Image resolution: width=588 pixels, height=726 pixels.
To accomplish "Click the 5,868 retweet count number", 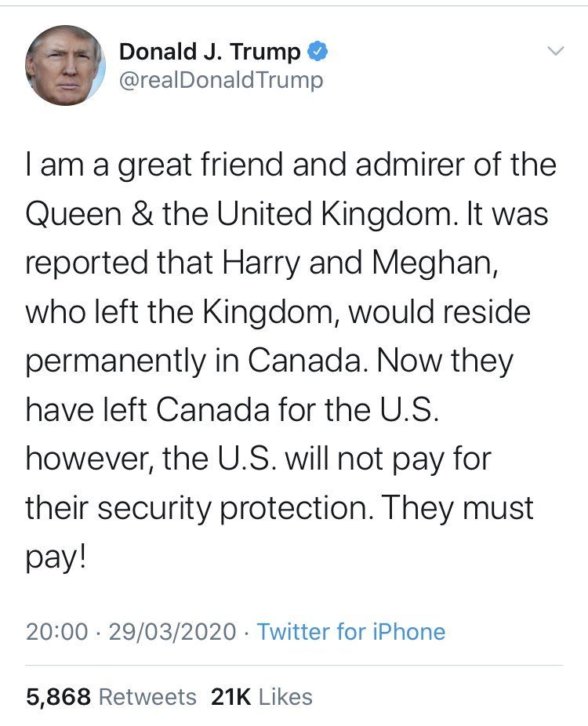I will point(59,697).
